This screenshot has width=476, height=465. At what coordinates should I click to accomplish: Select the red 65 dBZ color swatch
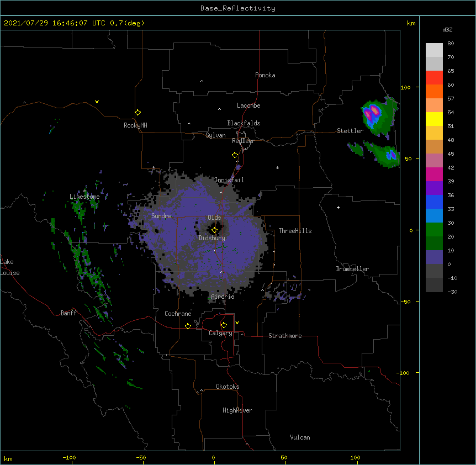pos(434,77)
